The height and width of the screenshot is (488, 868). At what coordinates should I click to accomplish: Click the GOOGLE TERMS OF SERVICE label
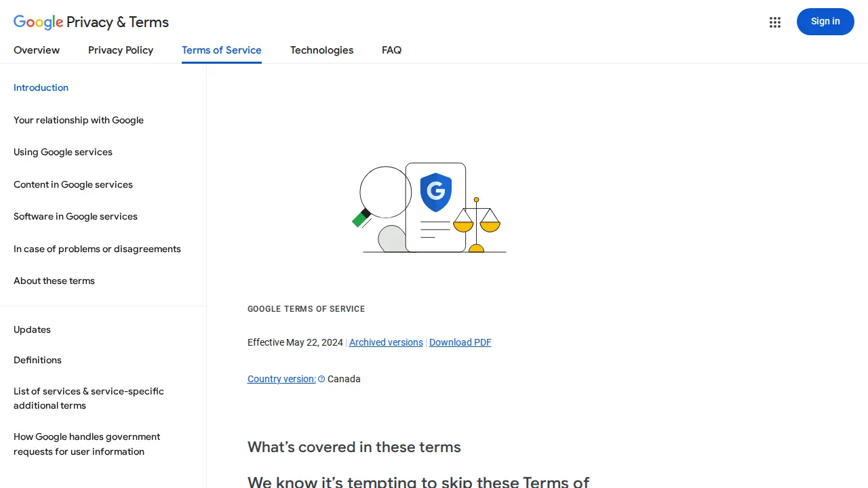coord(307,309)
